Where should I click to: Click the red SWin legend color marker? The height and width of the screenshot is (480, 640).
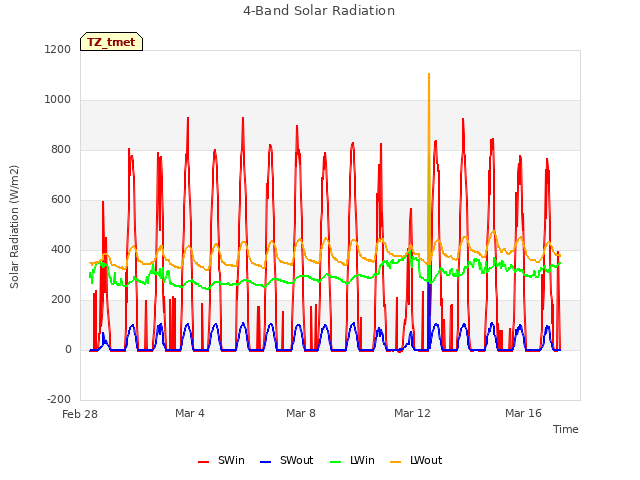[x=203, y=462]
